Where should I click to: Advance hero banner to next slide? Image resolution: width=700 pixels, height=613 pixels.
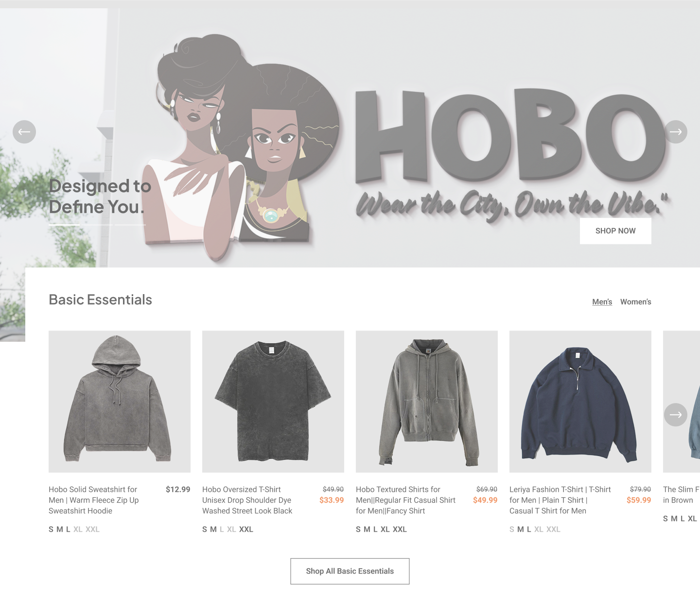coord(676,132)
